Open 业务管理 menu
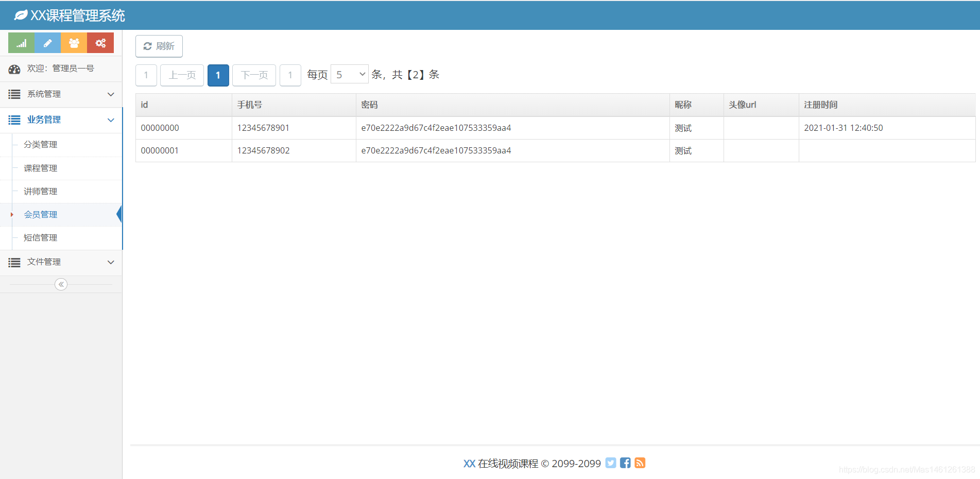Viewport: 980px width, 479px height. pos(61,120)
